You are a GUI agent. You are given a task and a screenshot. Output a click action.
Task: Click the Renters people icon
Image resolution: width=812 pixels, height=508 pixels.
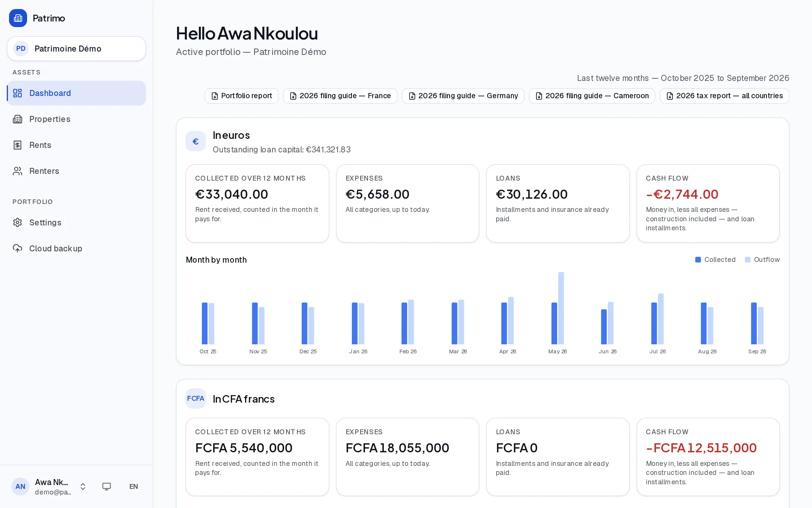[x=17, y=171]
